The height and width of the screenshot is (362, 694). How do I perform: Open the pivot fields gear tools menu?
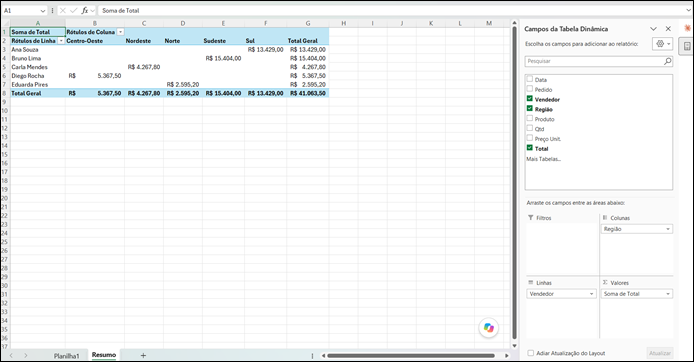[x=660, y=44]
